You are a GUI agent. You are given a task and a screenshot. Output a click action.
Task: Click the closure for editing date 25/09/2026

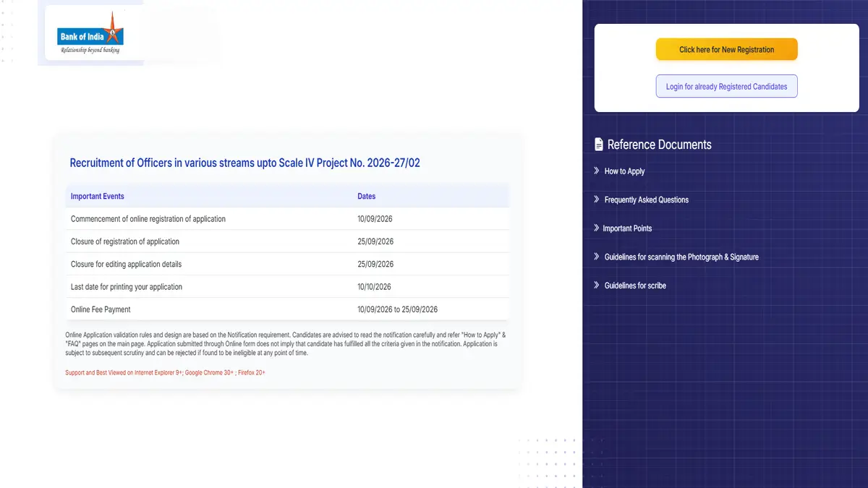[x=375, y=264]
